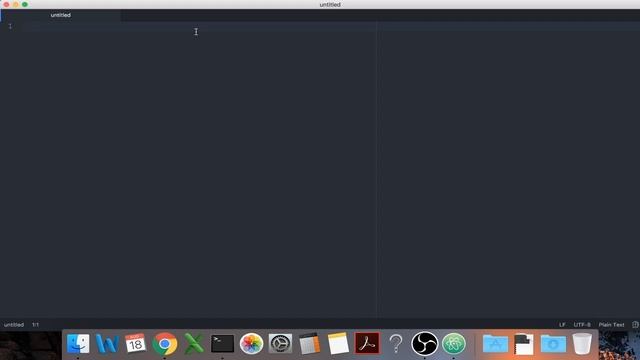Open cursor position 1:1 in status bar
Screen dimensions: 640x360
click(36, 325)
